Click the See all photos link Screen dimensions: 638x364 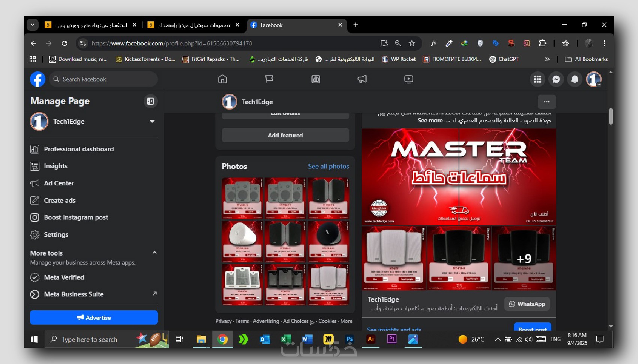point(328,166)
